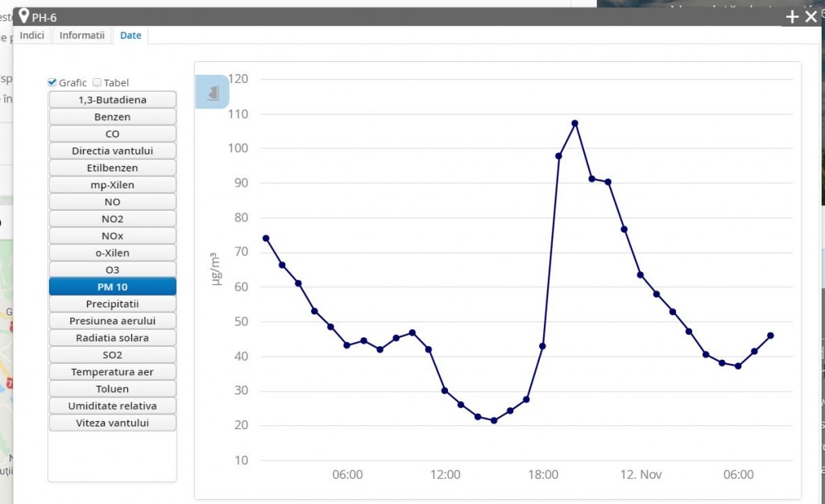Screen dimensions: 825x504
Task: Enable the Tabel checkbox
Action: click(x=97, y=82)
